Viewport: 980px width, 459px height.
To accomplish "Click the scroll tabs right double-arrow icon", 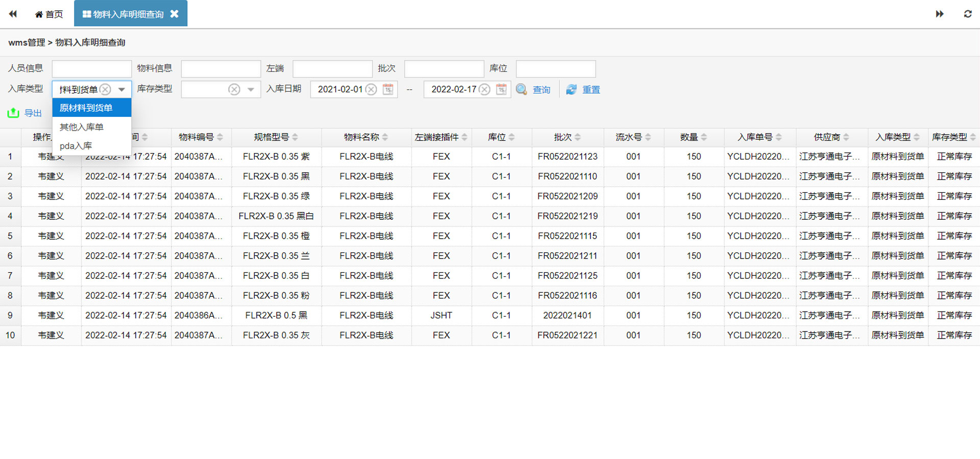I will tap(940, 14).
